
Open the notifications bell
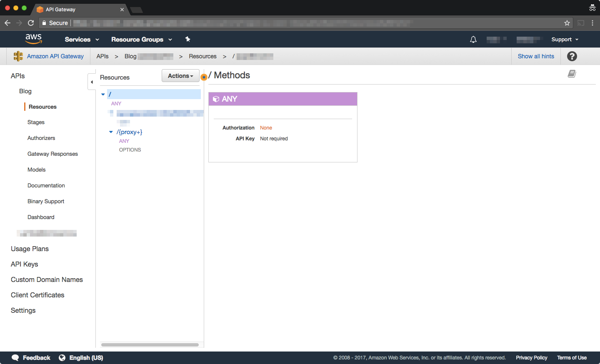click(473, 40)
